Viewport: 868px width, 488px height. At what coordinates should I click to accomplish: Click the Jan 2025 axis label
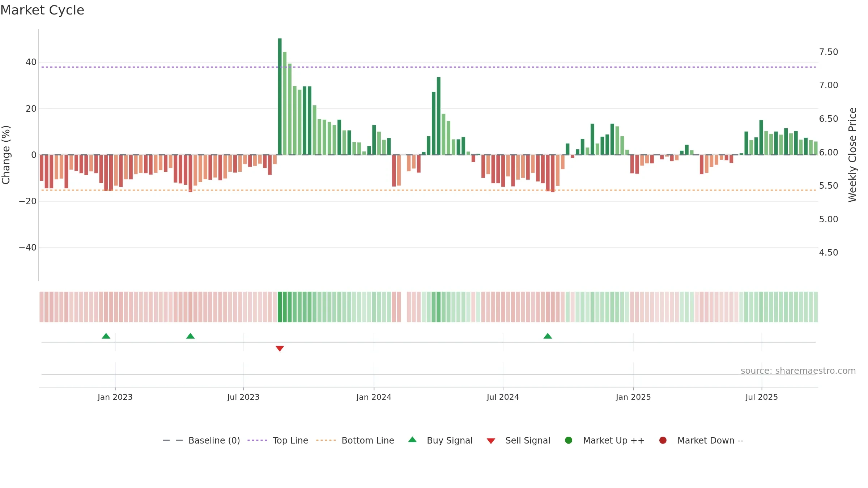tap(633, 397)
